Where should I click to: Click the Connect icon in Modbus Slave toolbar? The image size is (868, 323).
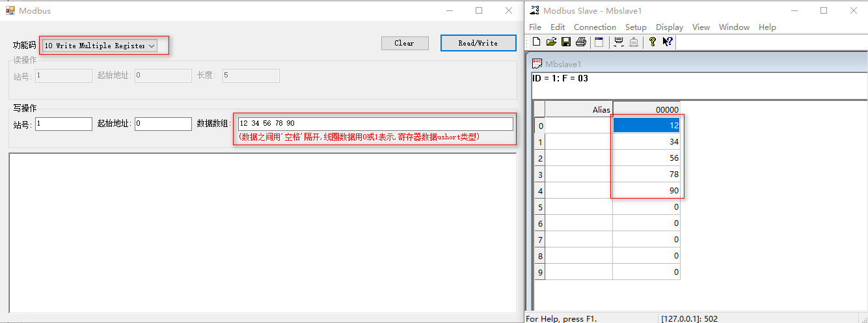click(x=619, y=42)
